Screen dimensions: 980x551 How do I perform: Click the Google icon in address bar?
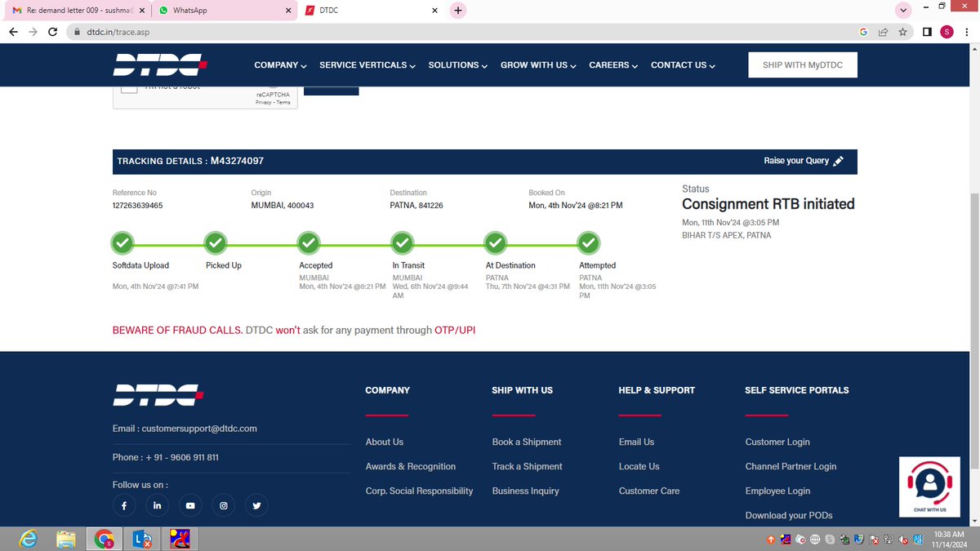(x=863, y=32)
